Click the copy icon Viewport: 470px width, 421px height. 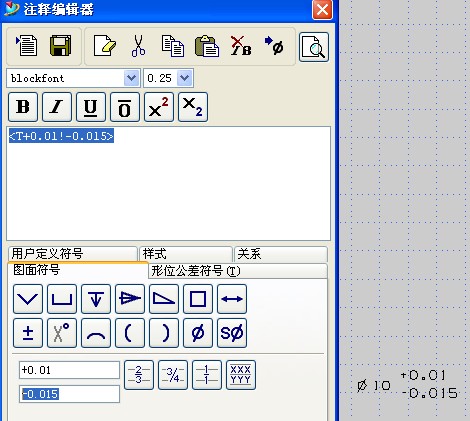[173, 46]
